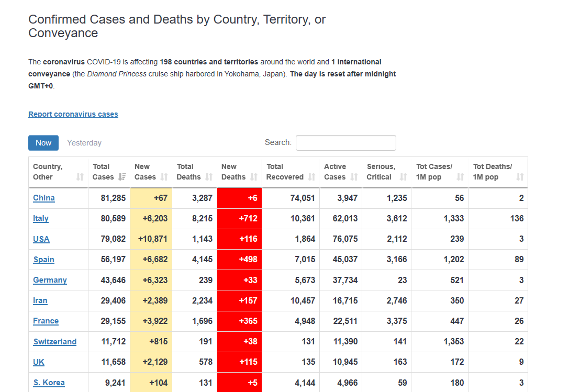Click the Search input field
Image resolution: width=569 pixels, height=392 pixels.
point(345,143)
